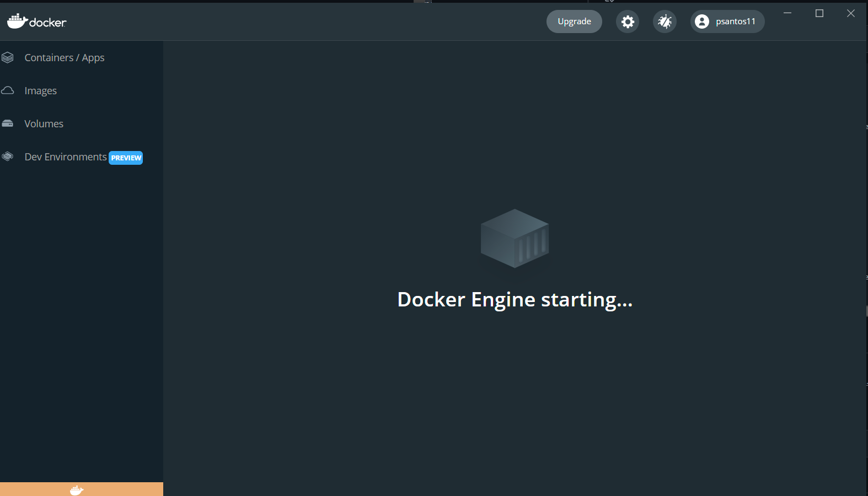This screenshot has width=868, height=496.
Task: Click the Dev Environments layers icon
Action: [8, 157]
